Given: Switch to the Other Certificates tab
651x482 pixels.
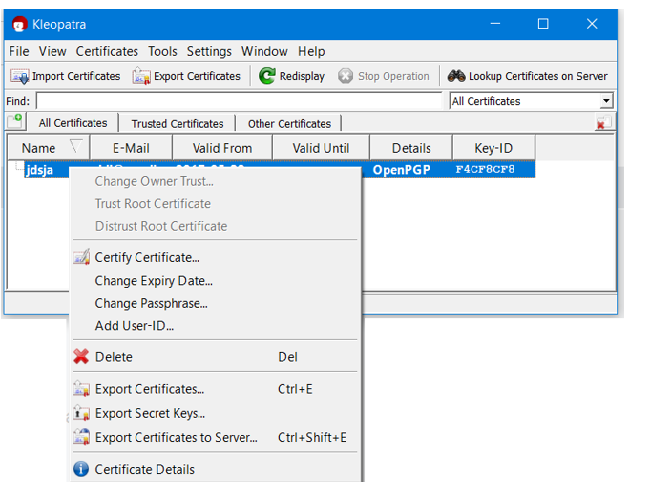Looking at the screenshot, I should pos(289,124).
